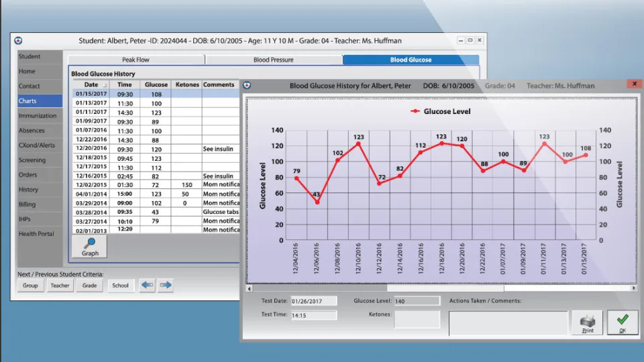644x362 pixels.
Task: Filter next student by Teacher button
Action: click(60, 286)
